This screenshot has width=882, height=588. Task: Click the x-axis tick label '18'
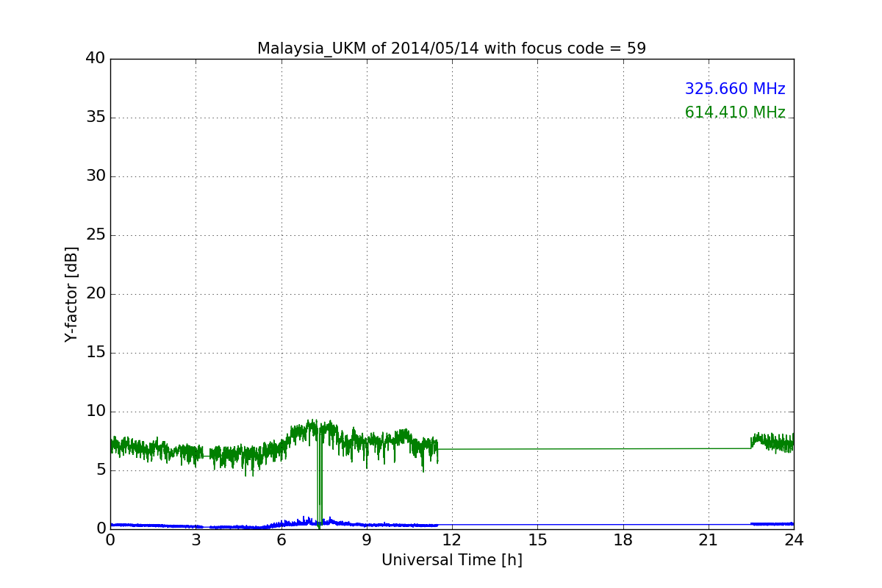pyautogui.click(x=623, y=539)
